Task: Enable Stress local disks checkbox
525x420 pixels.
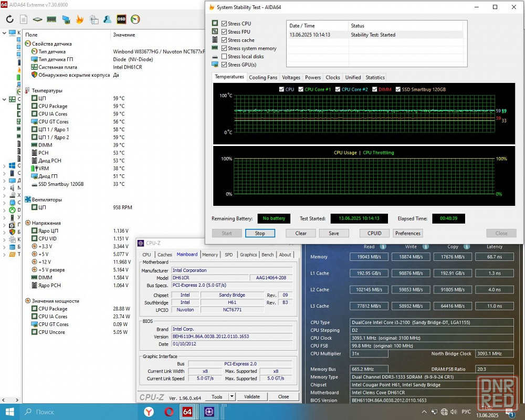Action: [224, 56]
